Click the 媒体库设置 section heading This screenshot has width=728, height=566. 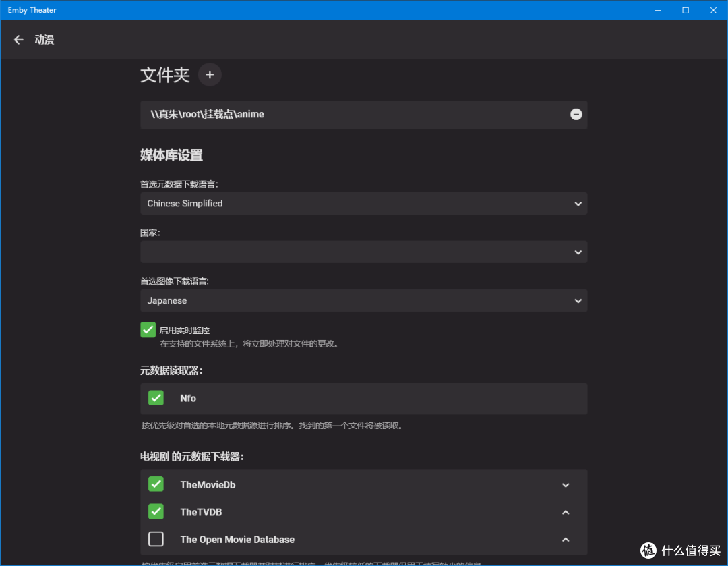(171, 155)
